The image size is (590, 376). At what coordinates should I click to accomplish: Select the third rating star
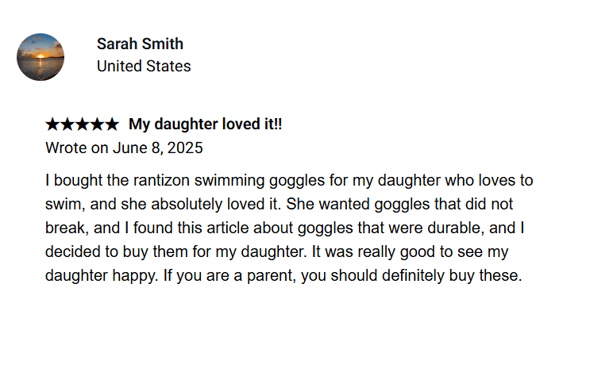(x=82, y=124)
